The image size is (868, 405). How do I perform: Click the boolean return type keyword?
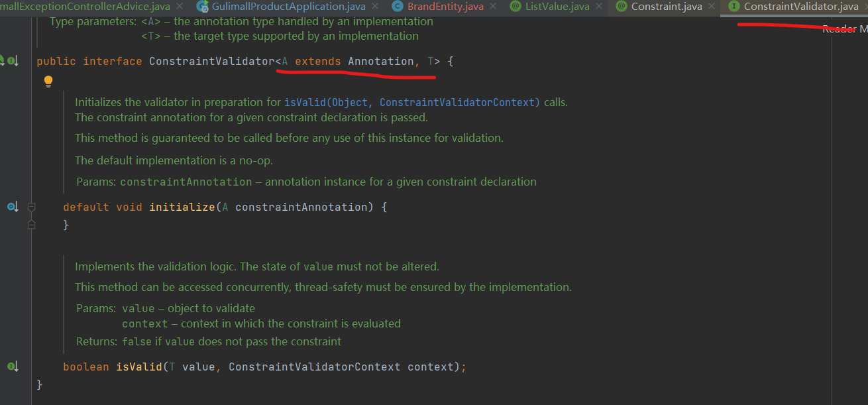pyautogui.click(x=86, y=367)
